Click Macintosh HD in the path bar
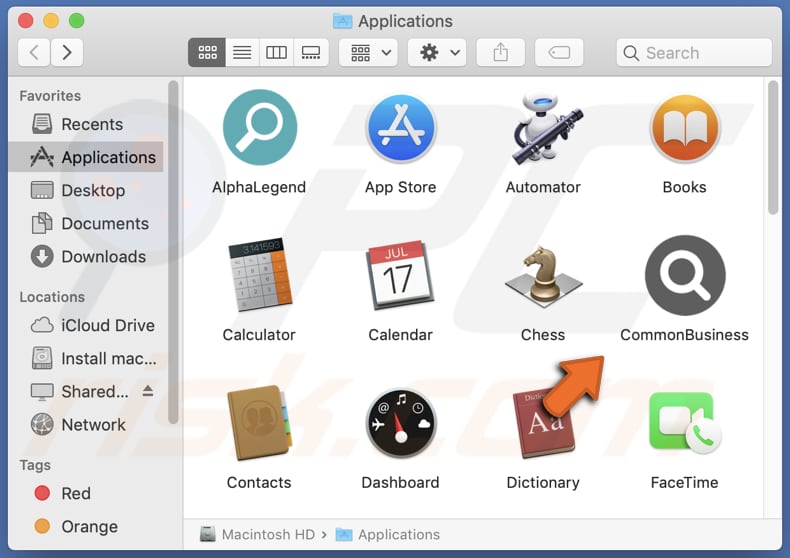Screen dimensions: 790x558 tap(257, 534)
